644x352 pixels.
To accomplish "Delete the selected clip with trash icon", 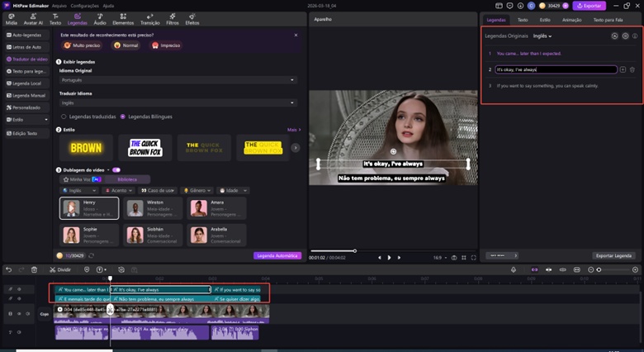I will tap(34, 269).
